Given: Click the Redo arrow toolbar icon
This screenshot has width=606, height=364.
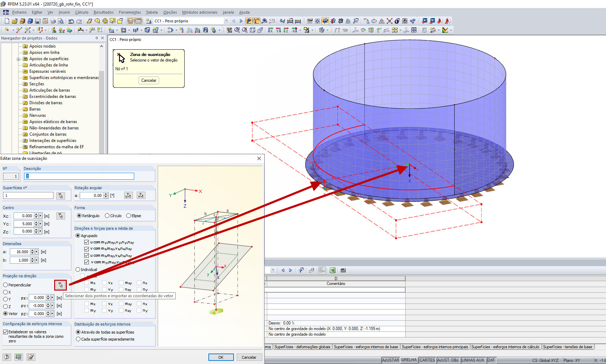Looking at the screenshot, I should click(79, 21).
